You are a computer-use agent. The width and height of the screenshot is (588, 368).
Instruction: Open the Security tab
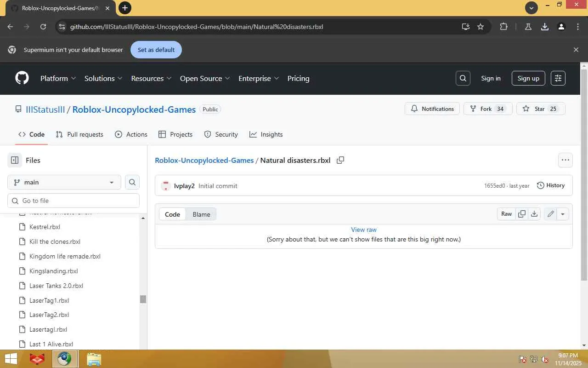point(221,134)
